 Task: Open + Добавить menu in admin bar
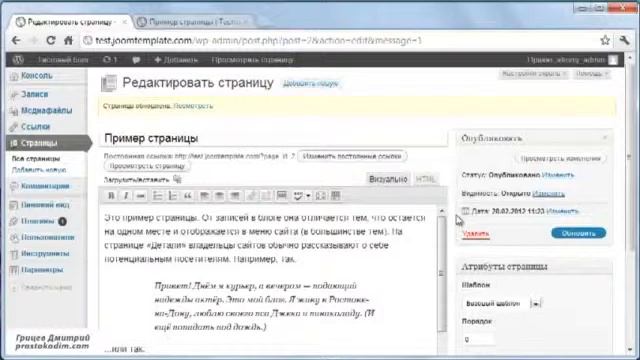click(176, 60)
